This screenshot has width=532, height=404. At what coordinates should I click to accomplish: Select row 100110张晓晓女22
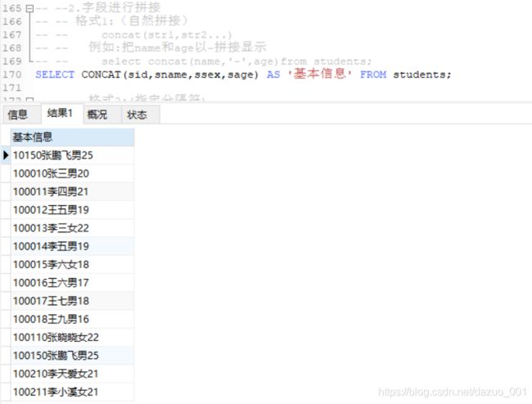72,338
